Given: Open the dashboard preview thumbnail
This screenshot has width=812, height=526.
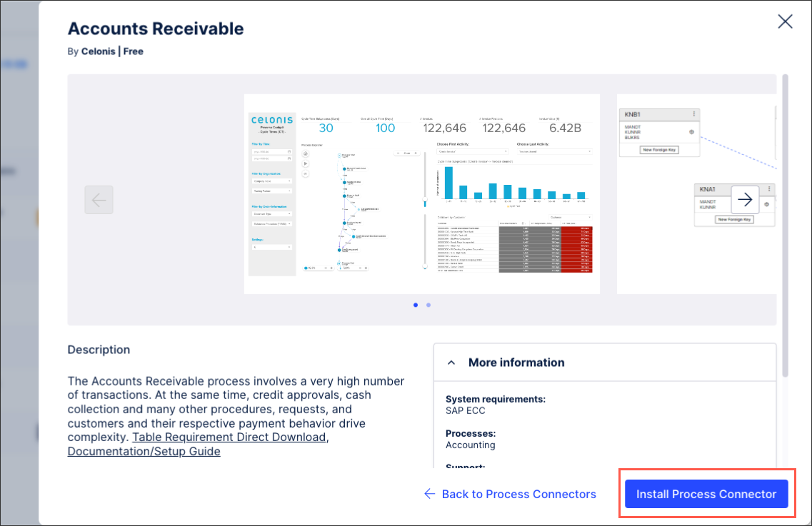Looking at the screenshot, I should [x=422, y=194].
